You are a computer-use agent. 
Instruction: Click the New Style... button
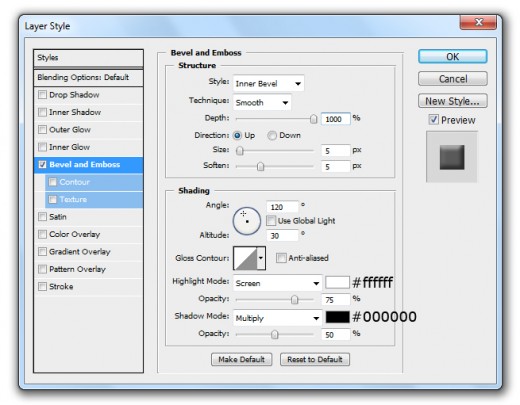pyautogui.click(x=453, y=101)
